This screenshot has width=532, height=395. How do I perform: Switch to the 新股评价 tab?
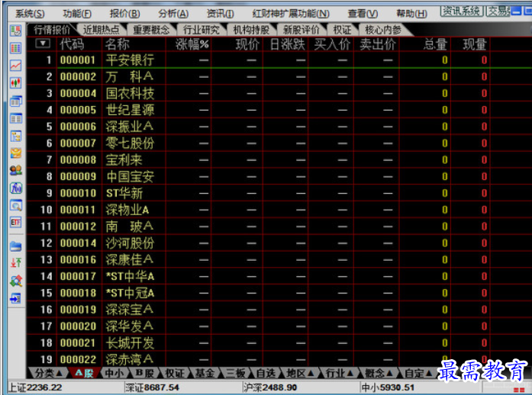tap(301, 30)
